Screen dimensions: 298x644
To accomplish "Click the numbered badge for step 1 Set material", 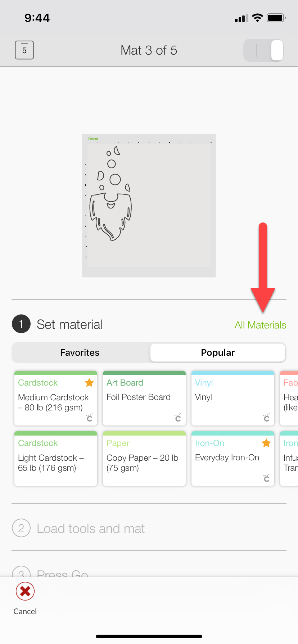I will click(21, 324).
